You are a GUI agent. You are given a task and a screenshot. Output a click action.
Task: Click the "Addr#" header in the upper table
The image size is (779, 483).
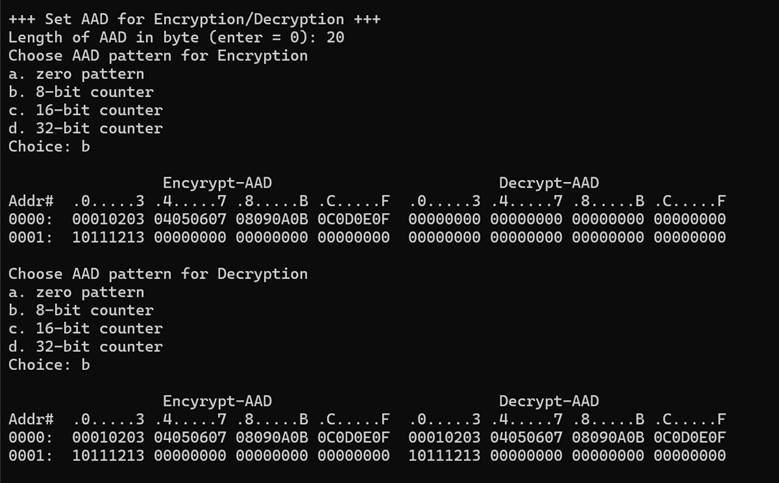(30, 200)
